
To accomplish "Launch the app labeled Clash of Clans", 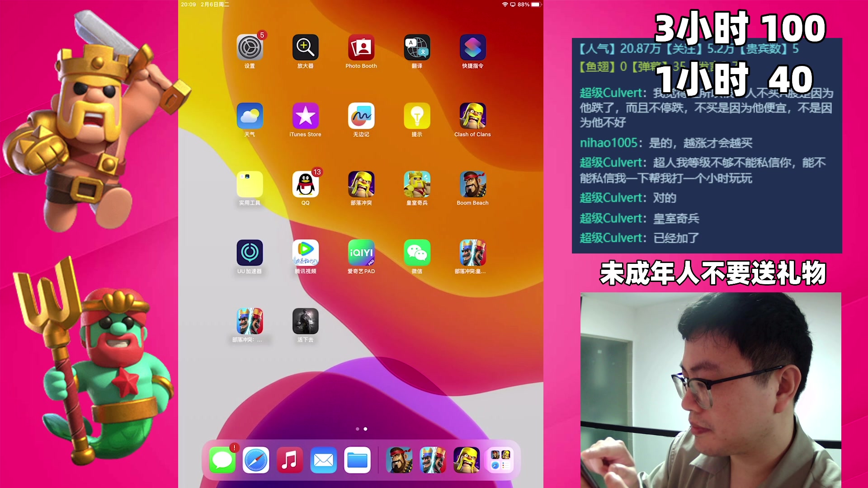I will pyautogui.click(x=472, y=116).
